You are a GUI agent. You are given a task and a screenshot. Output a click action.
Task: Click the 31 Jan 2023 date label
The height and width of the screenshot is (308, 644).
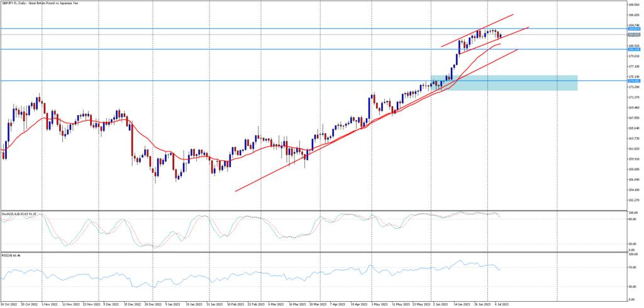[216, 304]
